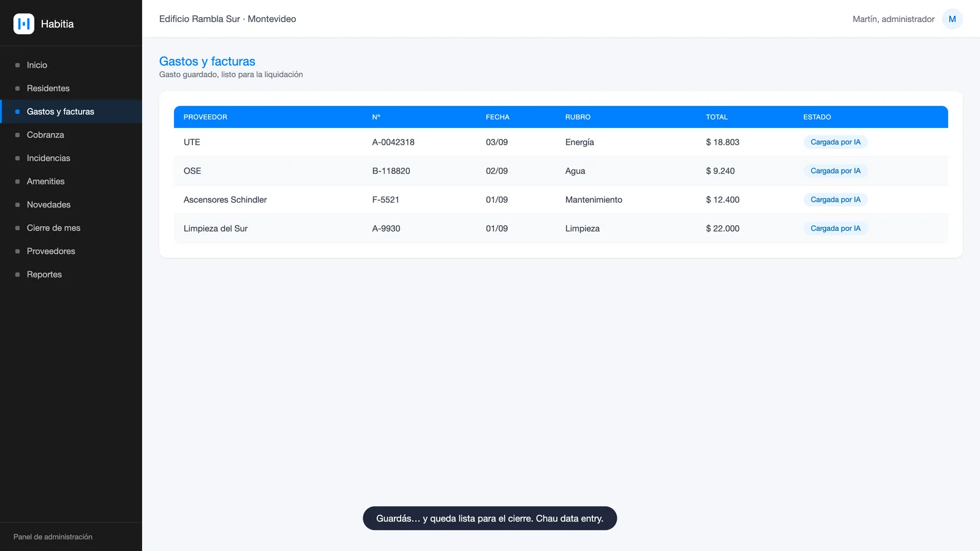The width and height of the screenshot is (980, 551).
Task: Click the total $ 22.000
Action: point(723,228)
